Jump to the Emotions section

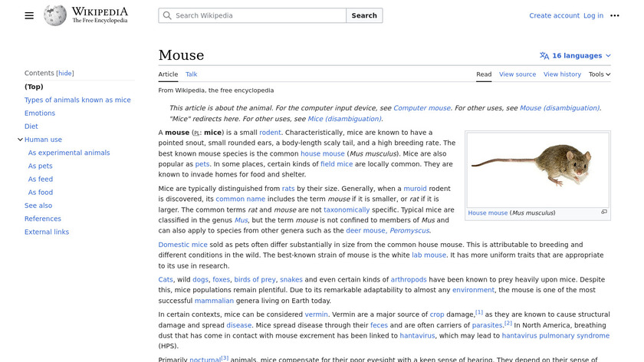39,113
